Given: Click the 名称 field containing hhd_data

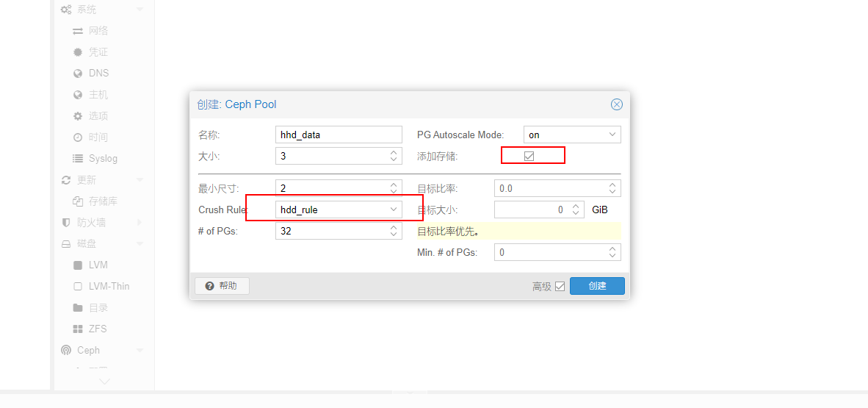Looking at the screenshot, I should [x=339, y=134].
